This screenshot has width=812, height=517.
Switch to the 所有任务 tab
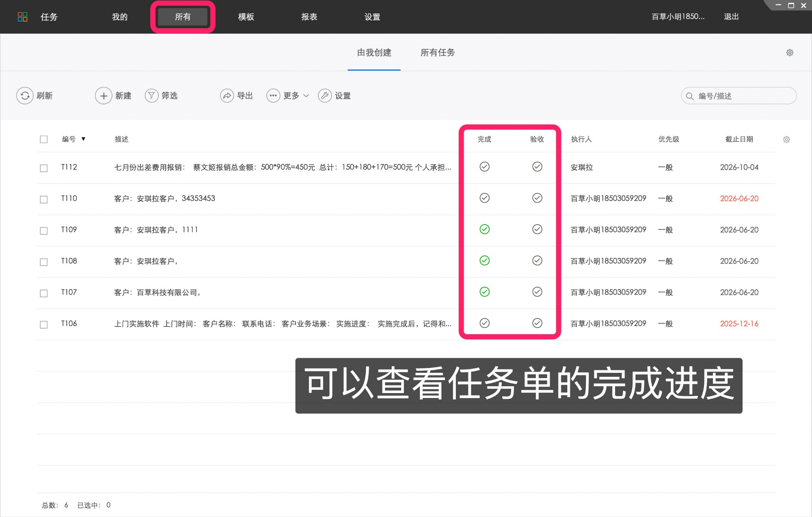tap(438, 53)
